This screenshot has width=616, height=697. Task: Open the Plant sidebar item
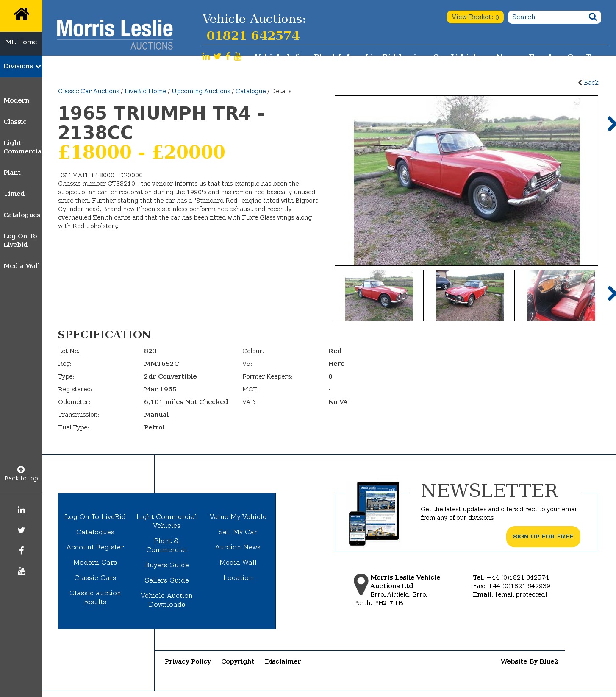click(x=12, y=173)
